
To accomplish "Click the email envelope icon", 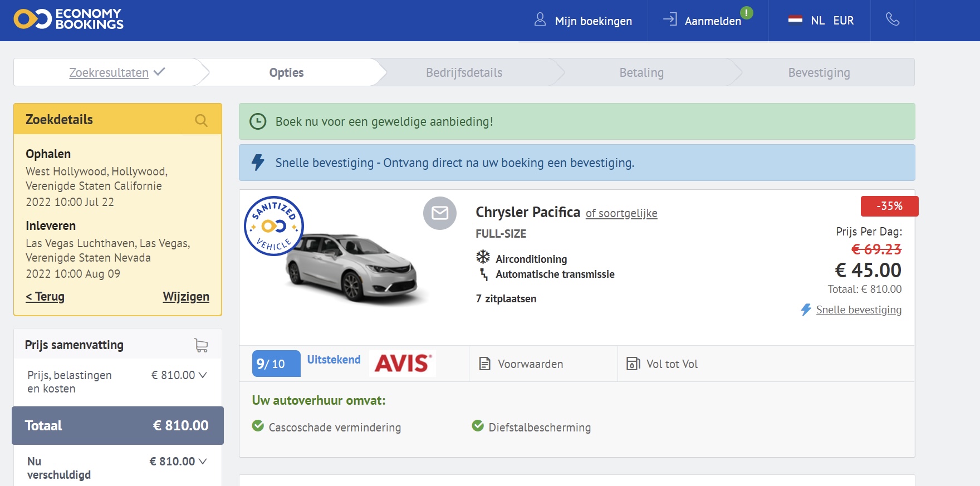I will [440, 213].
